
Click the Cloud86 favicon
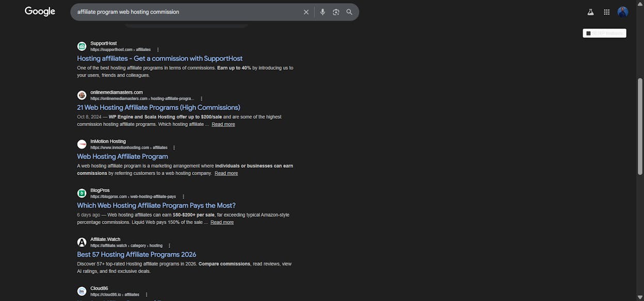(82, 291)
